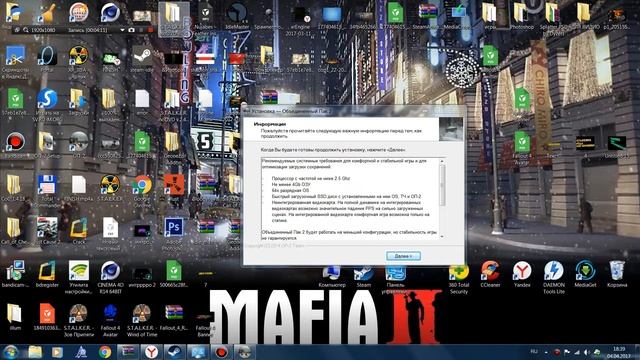
Task: Open the volume control in the tray
Action: coord(587,352)
